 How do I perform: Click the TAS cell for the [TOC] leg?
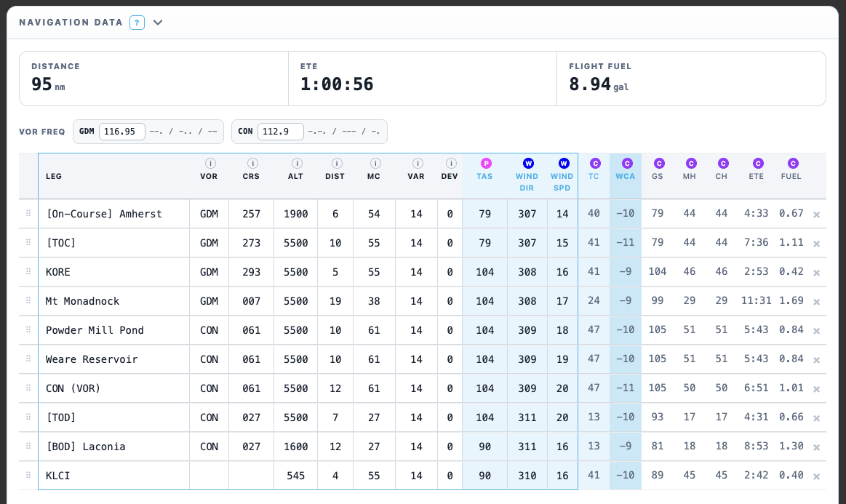tap(484, 243)
